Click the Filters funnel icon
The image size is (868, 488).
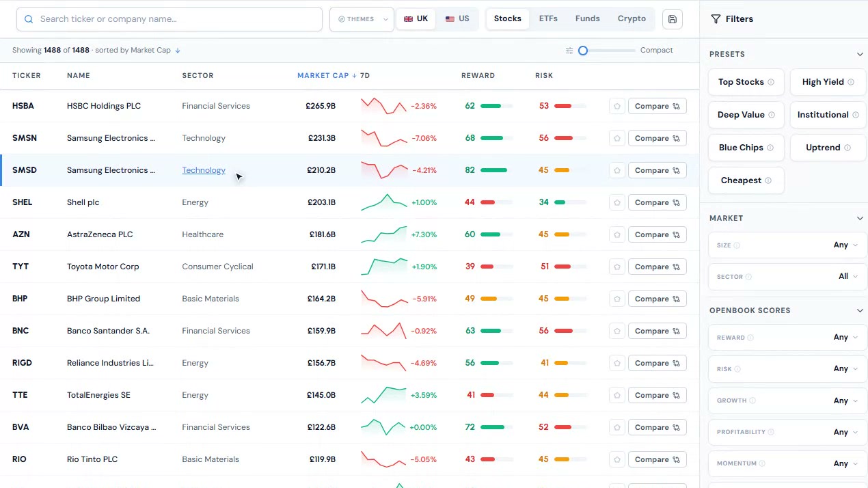[x=716, y=19]
